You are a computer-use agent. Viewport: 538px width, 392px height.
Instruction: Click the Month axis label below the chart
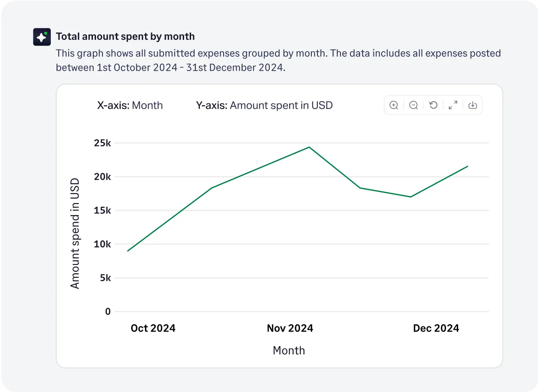pos(289,350)
